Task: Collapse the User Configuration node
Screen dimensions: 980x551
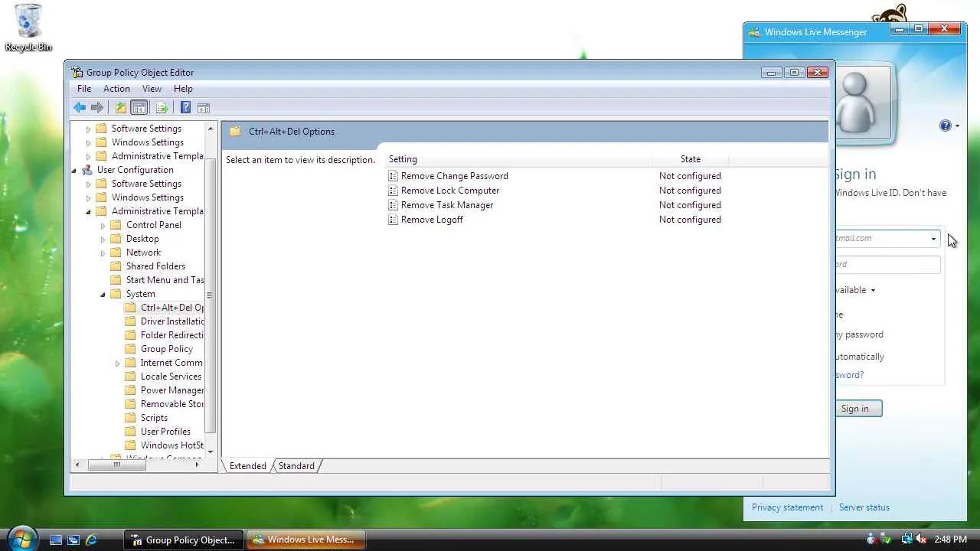Action: pos(74,170)
